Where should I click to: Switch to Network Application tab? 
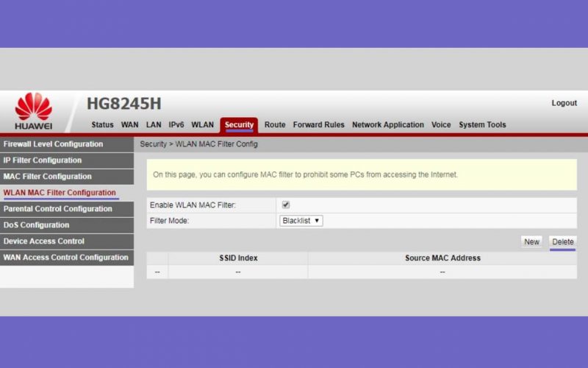pyautogui.click(x=388, y=124)
